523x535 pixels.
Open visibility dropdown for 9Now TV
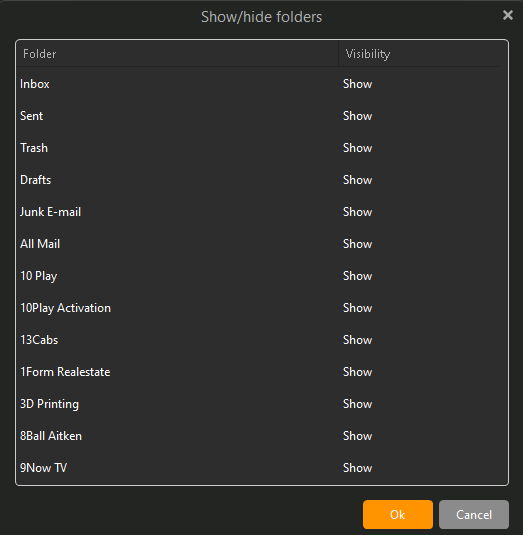pos(357,468)
